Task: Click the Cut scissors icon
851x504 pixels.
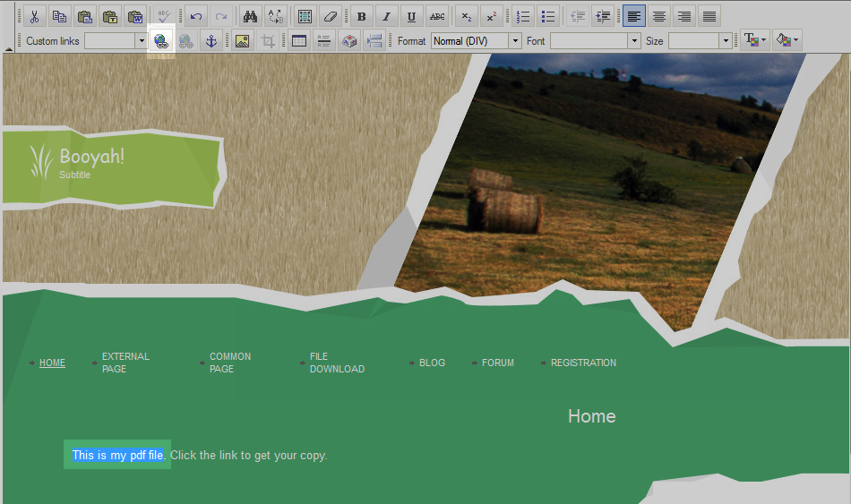Action: [x=34, y=16]
